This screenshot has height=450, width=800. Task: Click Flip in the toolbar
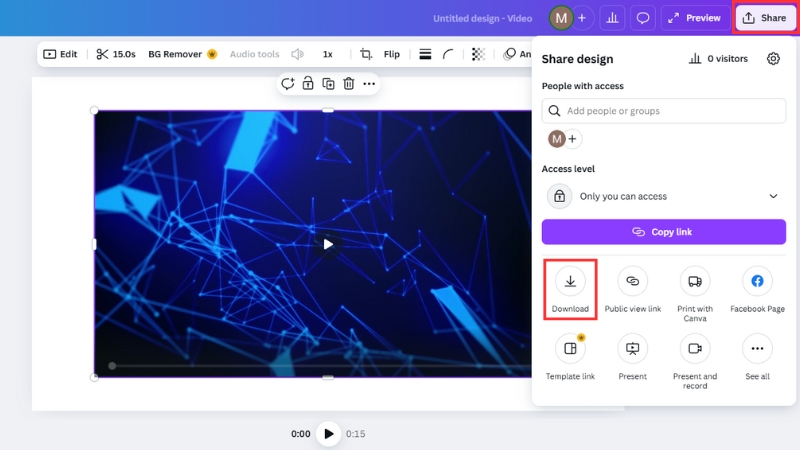[392, 54]
